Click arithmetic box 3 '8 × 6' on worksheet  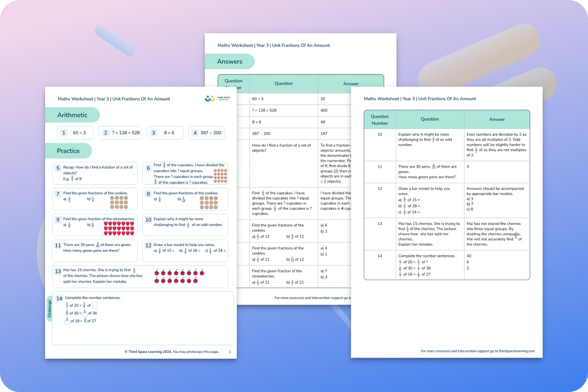click(165, 133)
